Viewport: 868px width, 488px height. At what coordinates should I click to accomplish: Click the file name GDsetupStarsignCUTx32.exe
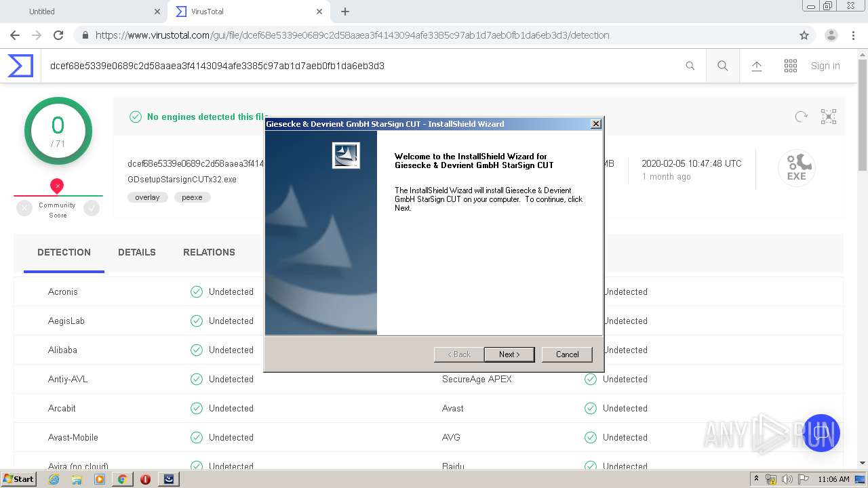coord(182,180)
